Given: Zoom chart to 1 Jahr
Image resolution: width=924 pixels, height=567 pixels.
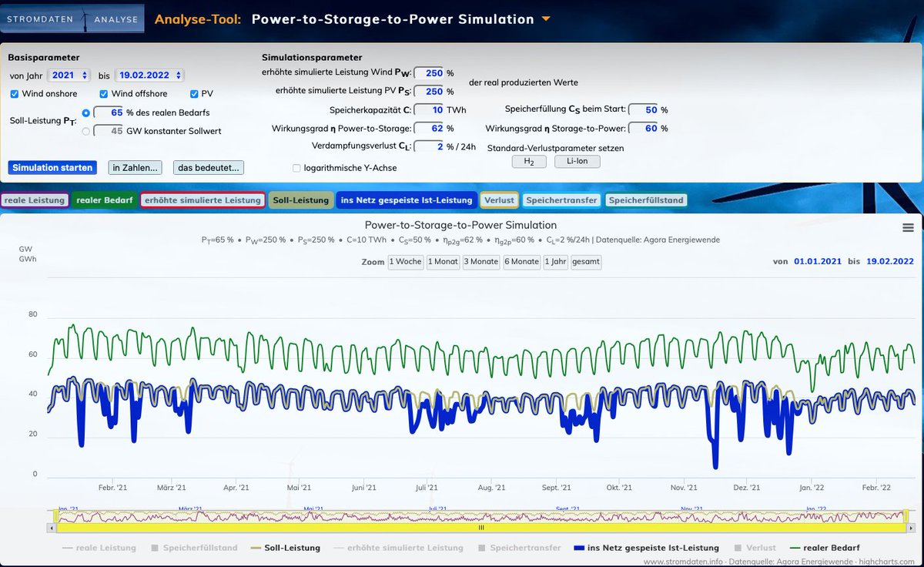Looking at the screenshot, I should tap(556, 262).
